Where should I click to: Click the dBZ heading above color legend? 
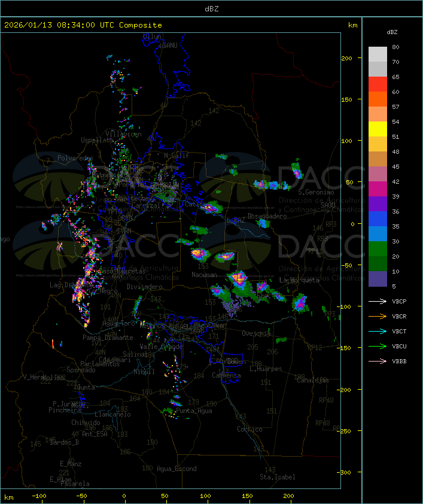pos(392,31)
